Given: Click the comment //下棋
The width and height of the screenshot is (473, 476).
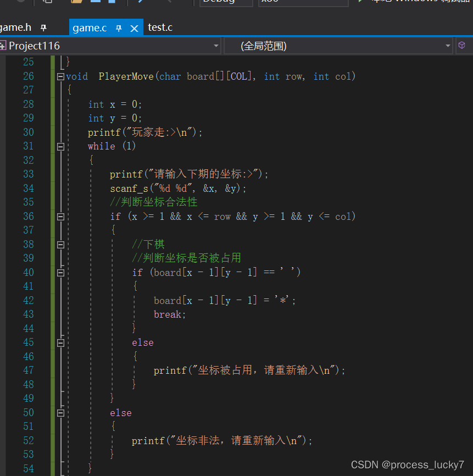Looking at the screenshot, I should click(148, 245).
